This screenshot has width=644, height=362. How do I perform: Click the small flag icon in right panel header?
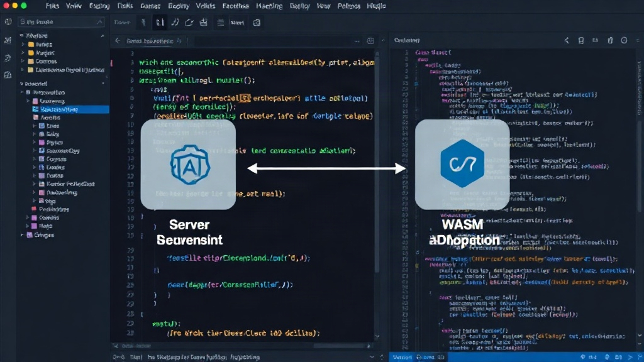click(595, 40)
